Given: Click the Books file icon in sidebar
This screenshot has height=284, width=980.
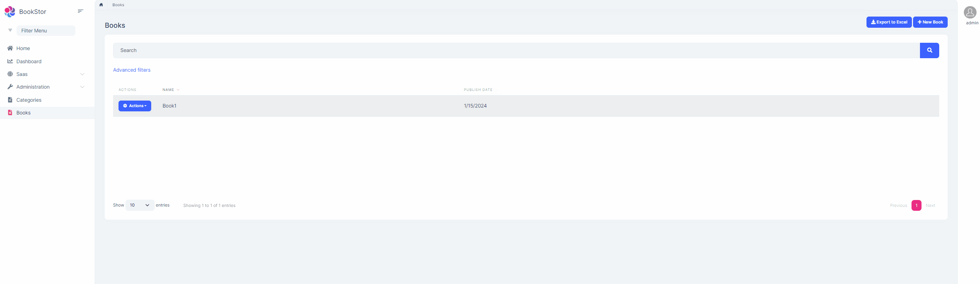Looking at the screenshot, I should (10, 113).
